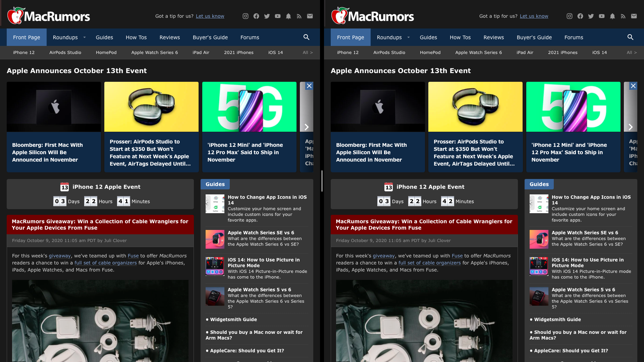Show all roundups via 'All >' left window
Image resolution: width=644 pixels, height=362 pixels.
point(308,53)
